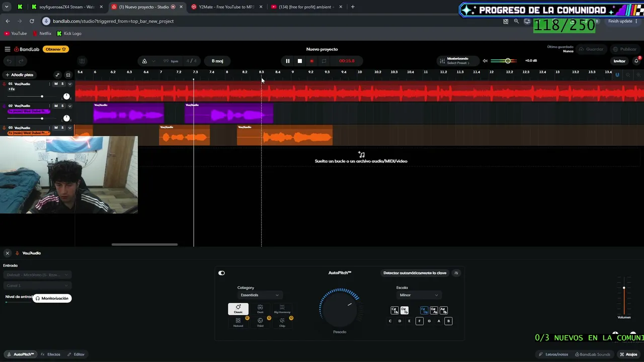Open notifications bell icon

tap(636, 61)
